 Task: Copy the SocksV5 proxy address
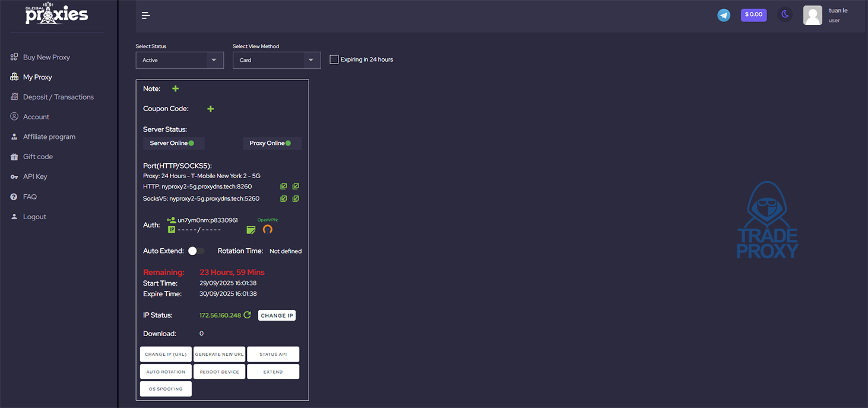(x=283, y=198)
